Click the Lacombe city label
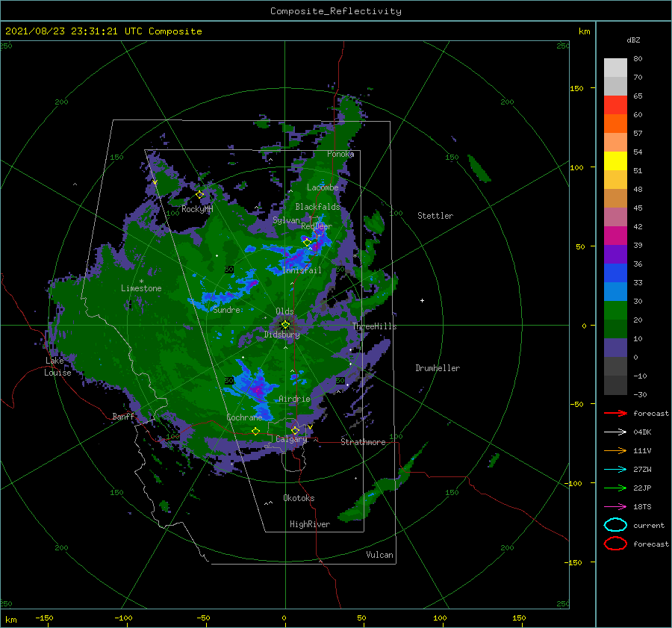This screenshot has width=672, height=628. 323,187
